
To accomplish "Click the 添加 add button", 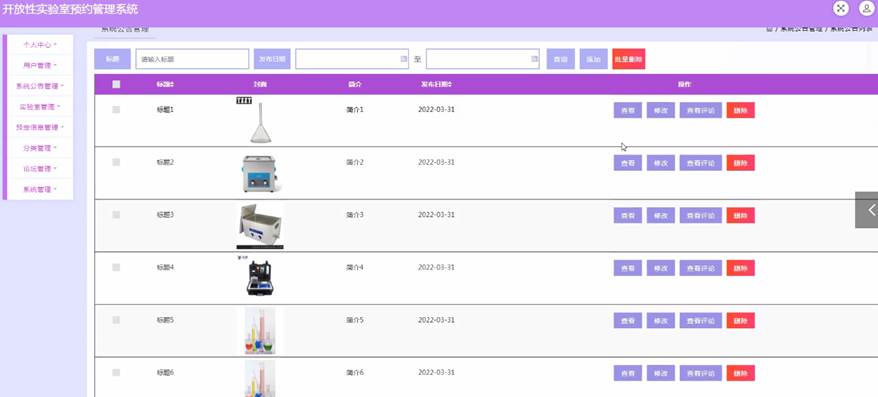I will click(x=594, y=59).
